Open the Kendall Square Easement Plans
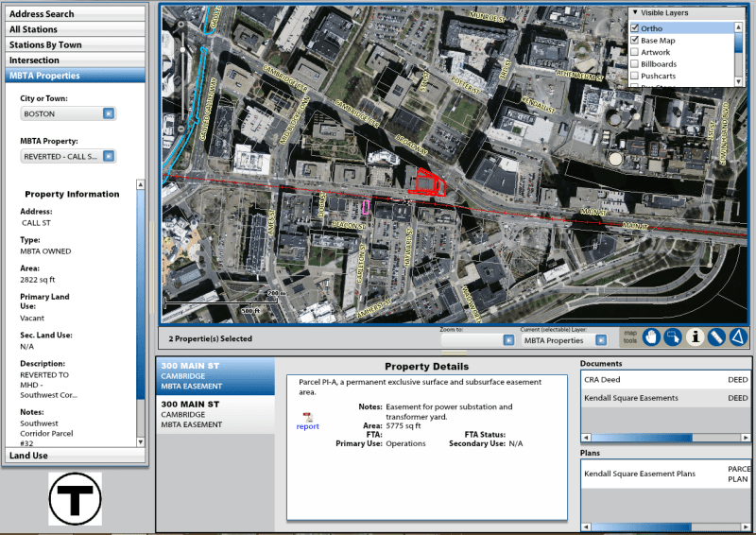 click(x=666, y=474)
